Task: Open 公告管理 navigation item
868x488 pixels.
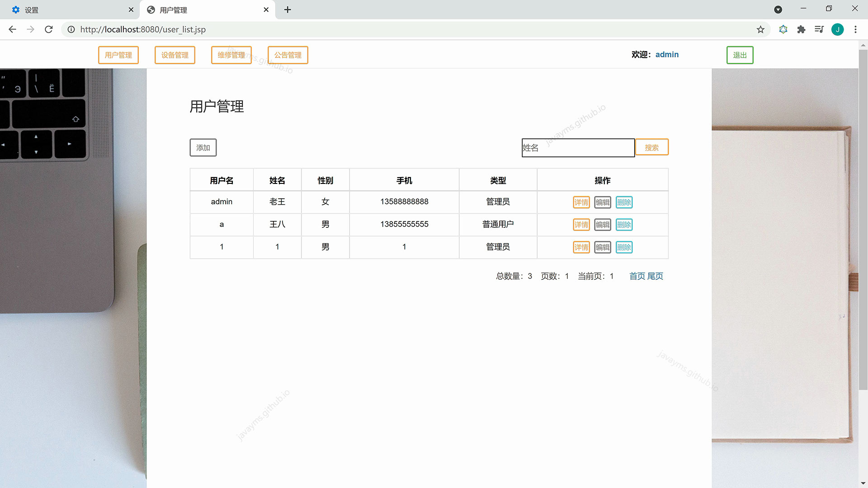Action: 288,55
